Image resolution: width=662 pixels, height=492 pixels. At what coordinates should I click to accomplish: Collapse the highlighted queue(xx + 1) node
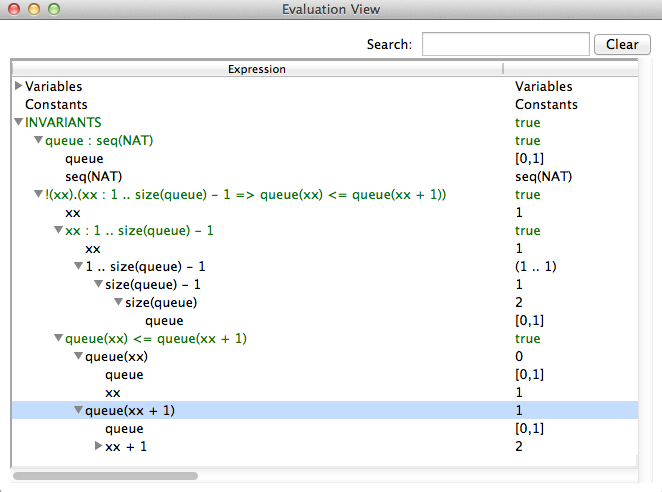(x=79, y=411)
